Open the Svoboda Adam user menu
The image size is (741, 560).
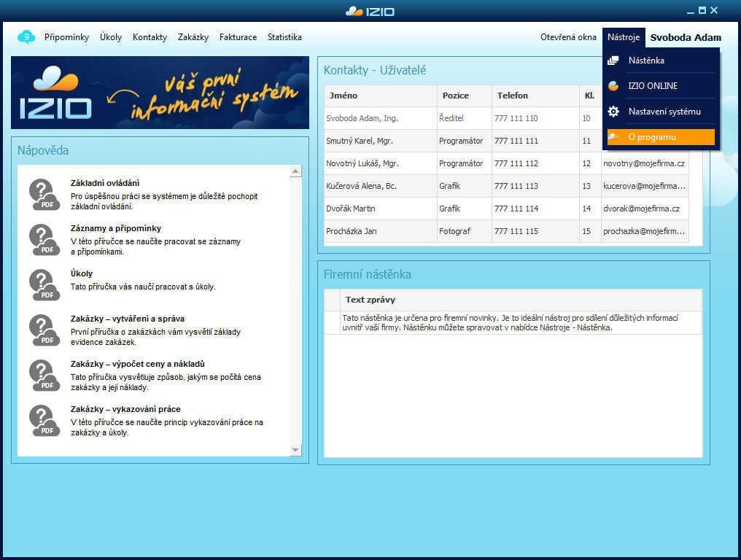point(686,37)
